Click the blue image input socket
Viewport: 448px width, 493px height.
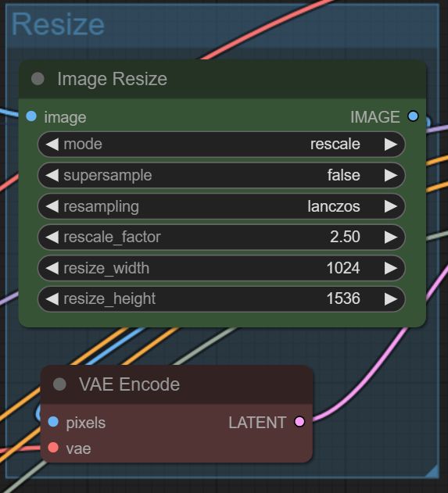tap(31, 116)
